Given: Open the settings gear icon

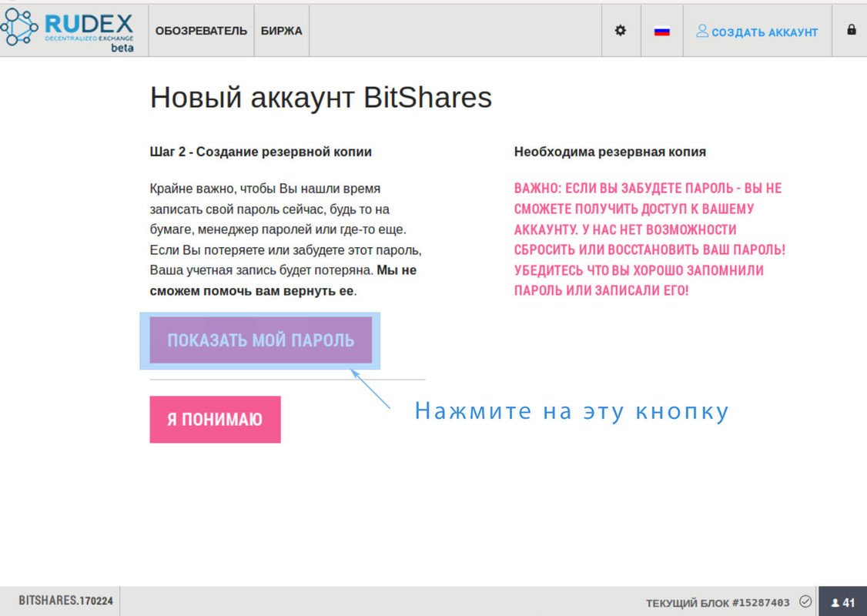Looking at the screenshot, I should click(621, 30).
